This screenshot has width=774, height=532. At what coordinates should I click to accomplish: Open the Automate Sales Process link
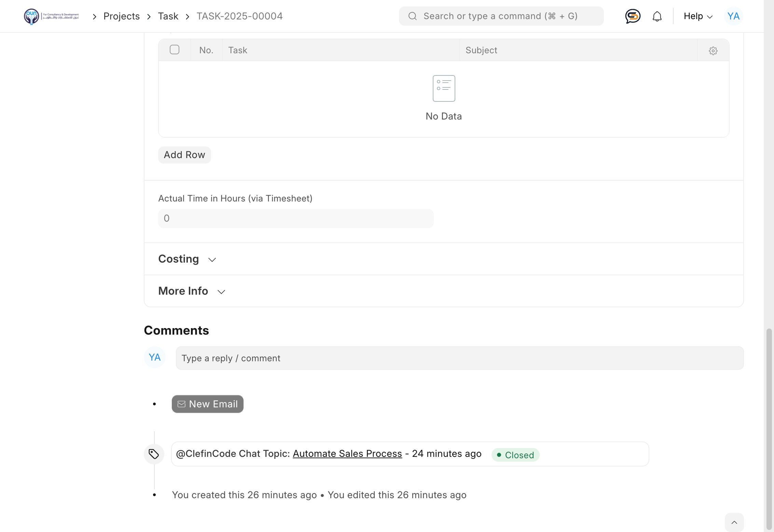click(x=347, y=453)
